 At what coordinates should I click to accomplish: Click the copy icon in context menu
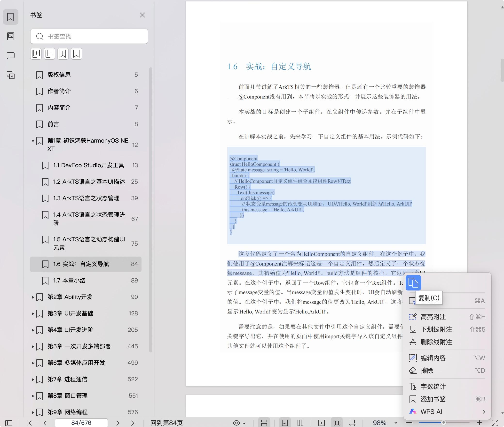[413, 282]
